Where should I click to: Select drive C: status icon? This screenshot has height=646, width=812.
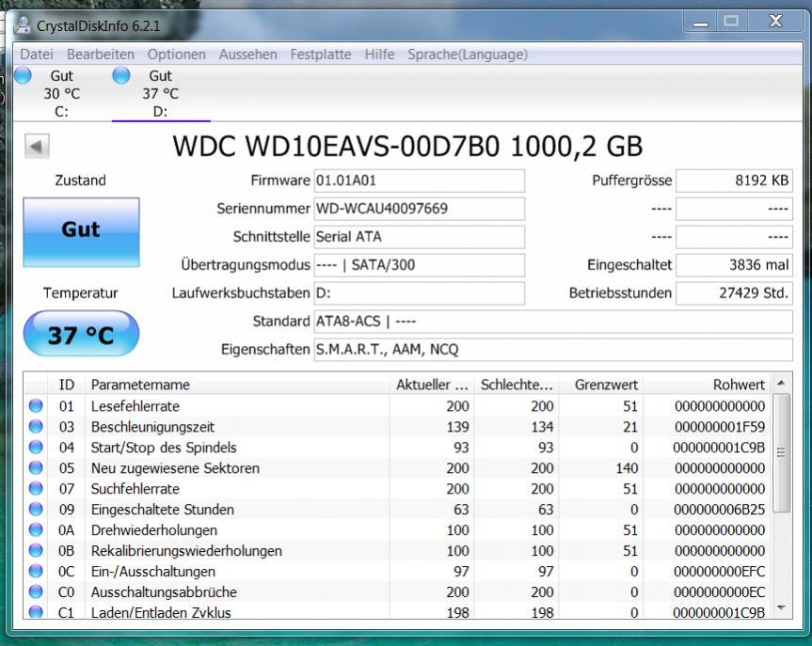(23, 75)
